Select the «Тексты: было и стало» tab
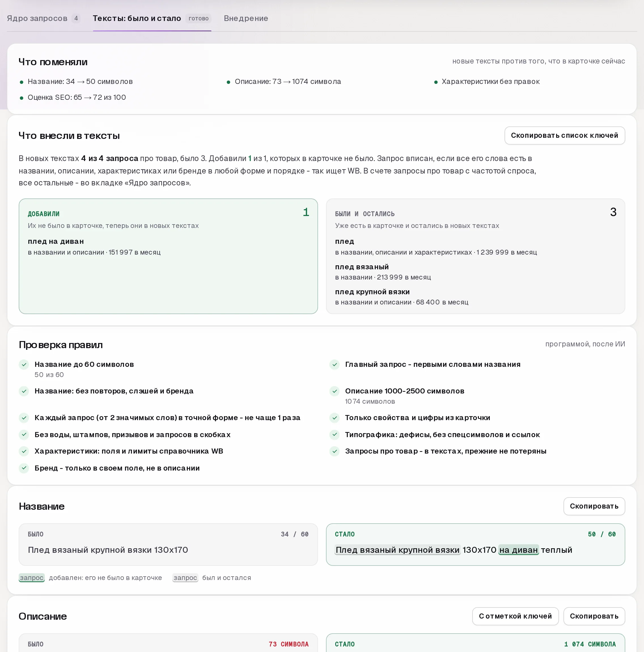Image resolution: width=644 pixels, height=652 pixels. 152,18
